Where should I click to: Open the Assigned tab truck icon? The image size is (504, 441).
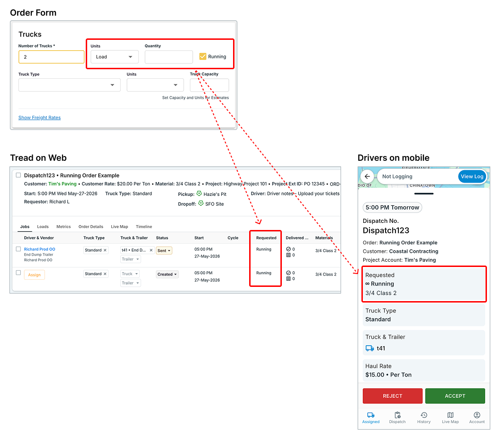click(370, 415)
